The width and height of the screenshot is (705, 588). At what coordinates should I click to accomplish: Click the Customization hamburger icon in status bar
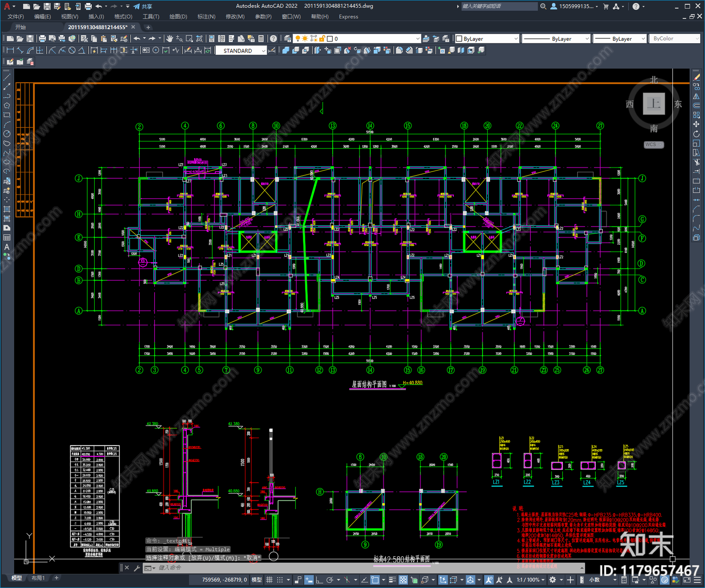(698, 580)
